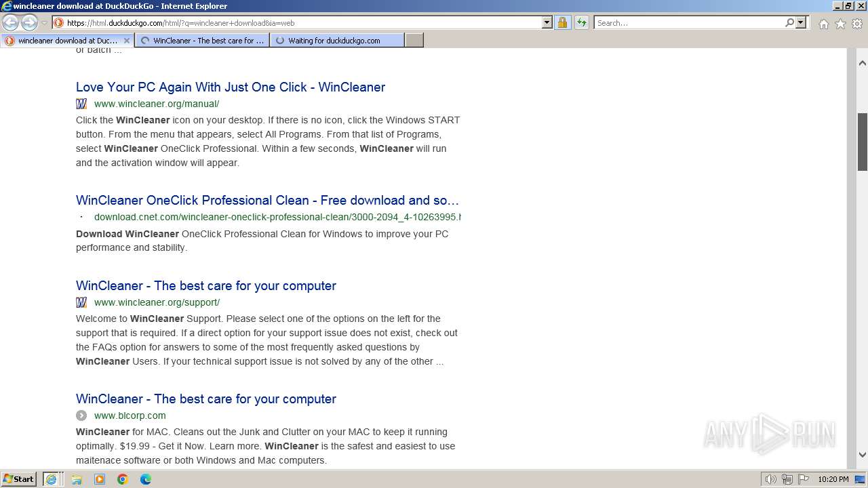Image resolution: width=868 pixels, height=488 pixels.
Task: Click the snippet starting 'Click the WinCleaner icon'
Action: coord(268,142)
